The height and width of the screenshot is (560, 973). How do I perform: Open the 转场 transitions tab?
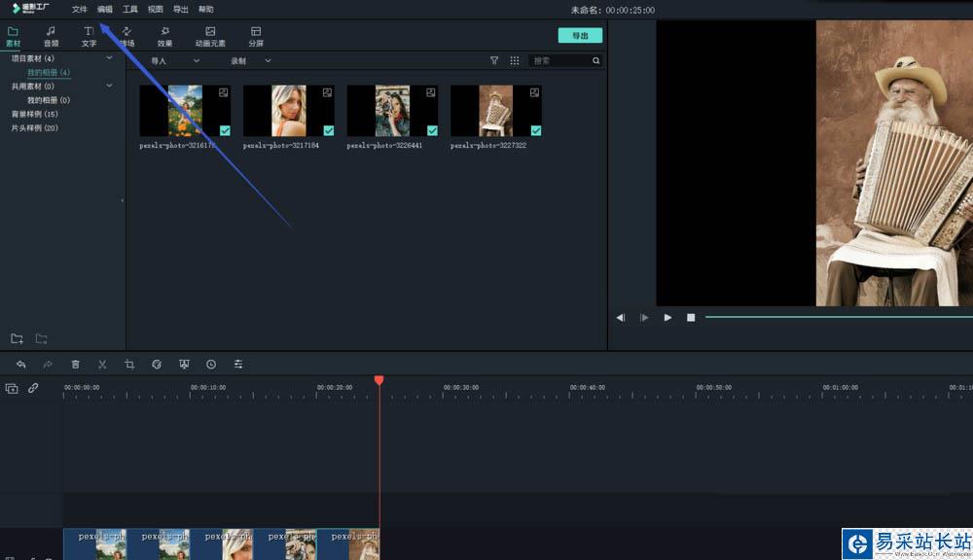coord(127,37)
